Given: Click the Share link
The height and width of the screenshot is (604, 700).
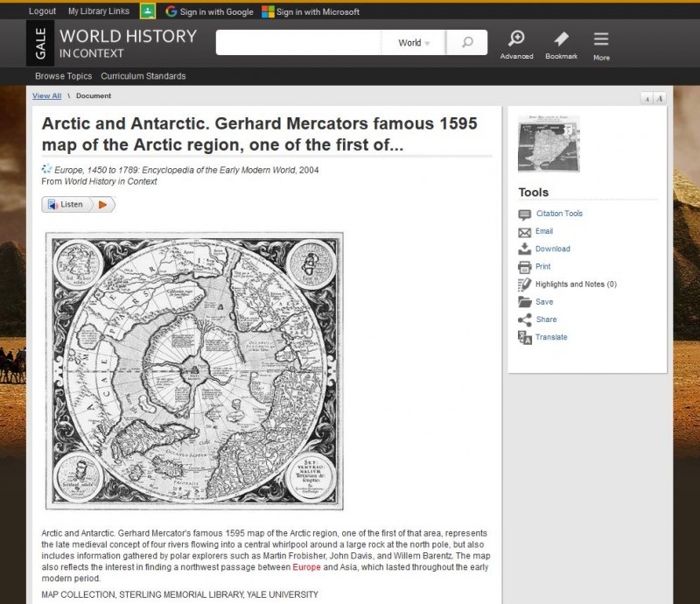Looking at the screenshot, I should 546,320.
